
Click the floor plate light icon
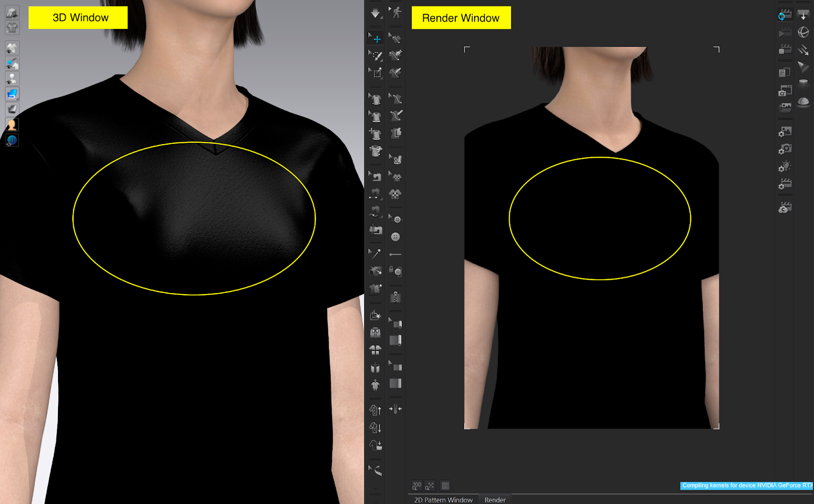pyautogui.click(x=803, y=82)
